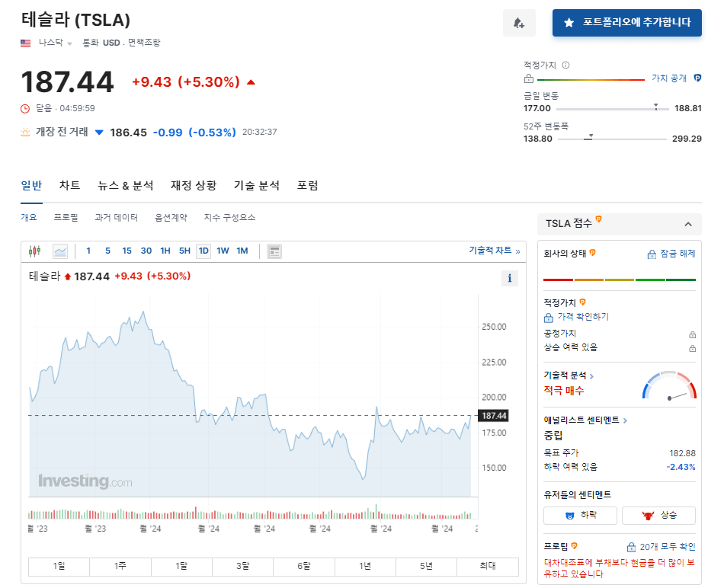
Task: Select the area chart style icon
Action: tap(60, 250)
